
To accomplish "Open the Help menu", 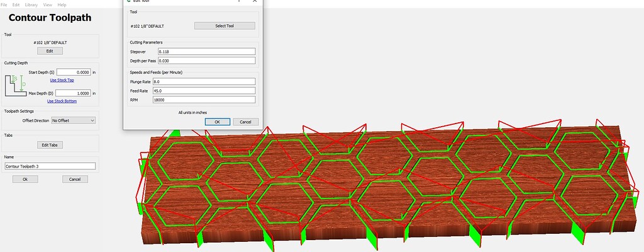I will point(62,5).
